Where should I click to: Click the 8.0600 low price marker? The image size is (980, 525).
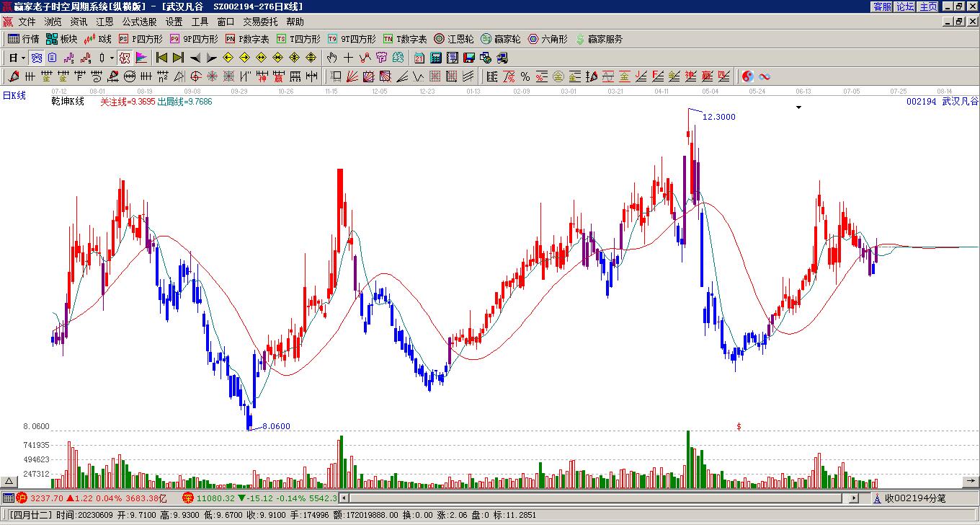point(276,426)
